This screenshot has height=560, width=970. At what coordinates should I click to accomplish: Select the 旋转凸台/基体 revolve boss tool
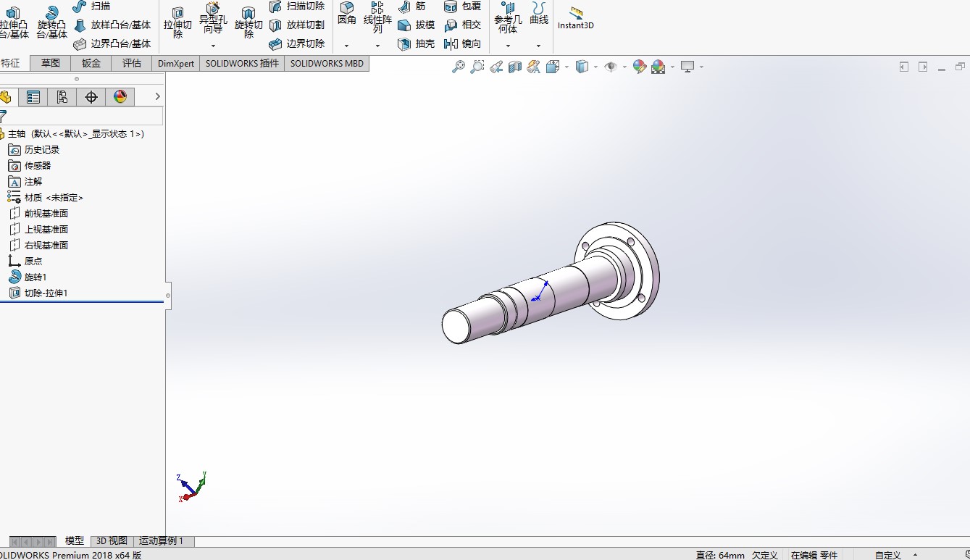[51, 22]
